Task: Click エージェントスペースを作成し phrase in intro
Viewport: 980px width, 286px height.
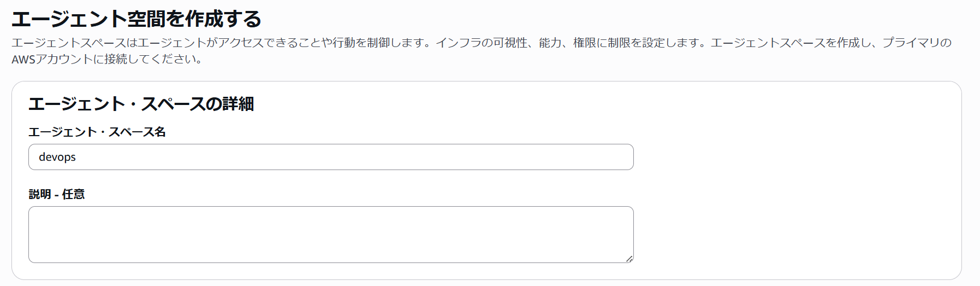Action: [x=791, y=43]
